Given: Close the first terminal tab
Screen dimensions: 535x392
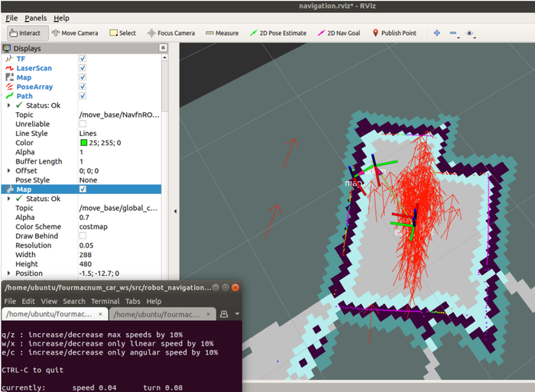Looking at the screenshot, I should click(100, 314).
